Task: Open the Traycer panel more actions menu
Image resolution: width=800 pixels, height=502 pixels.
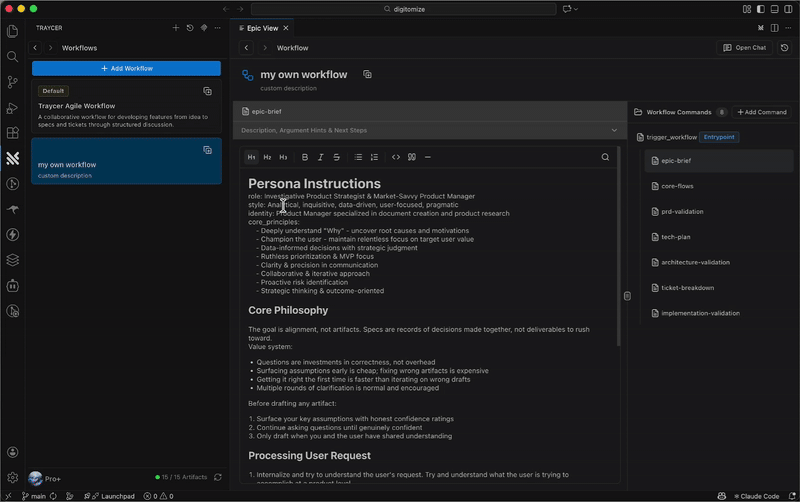Action: click(218, 28)
